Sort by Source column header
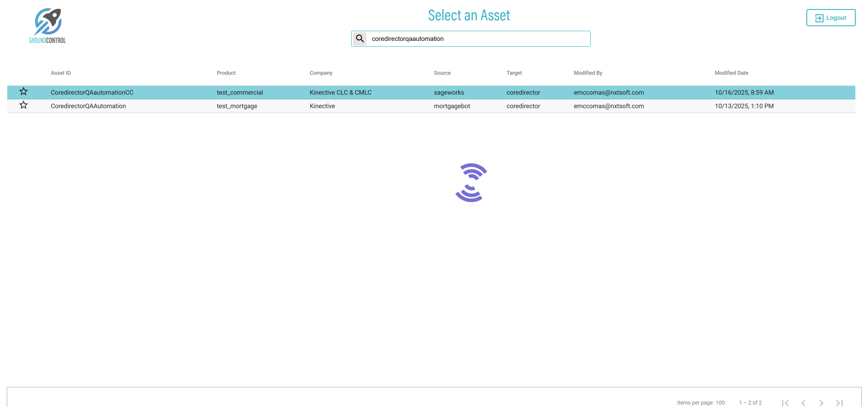 442,73
